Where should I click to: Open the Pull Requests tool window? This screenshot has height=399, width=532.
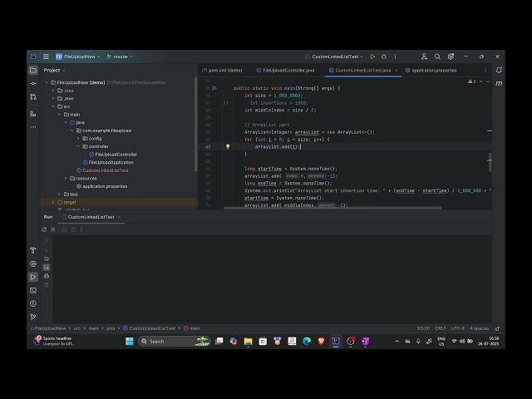(33, 97)
